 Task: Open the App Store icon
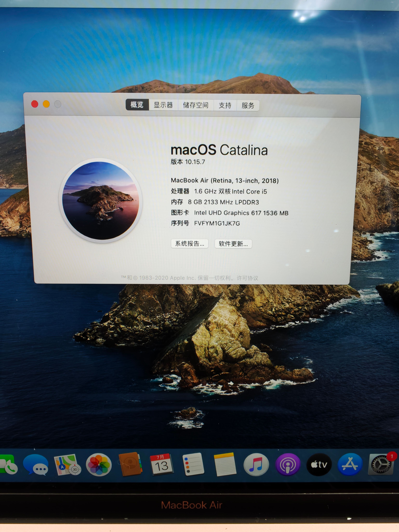tap(350, 465)
